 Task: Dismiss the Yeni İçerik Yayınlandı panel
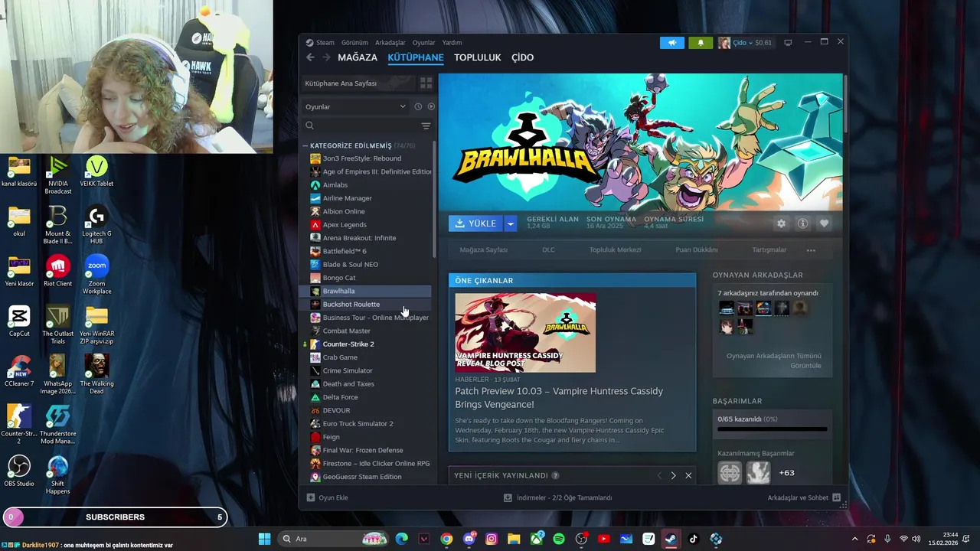click(688, 475)
